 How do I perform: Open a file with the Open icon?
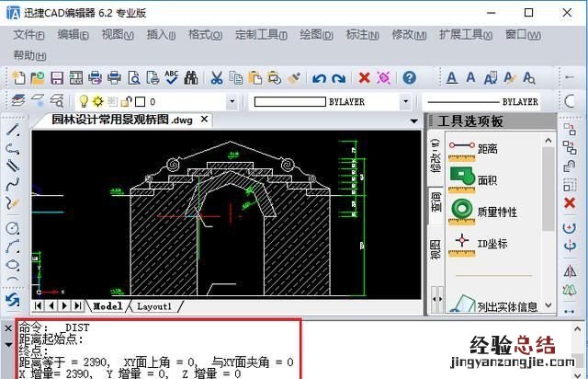(x=37, y=78)
